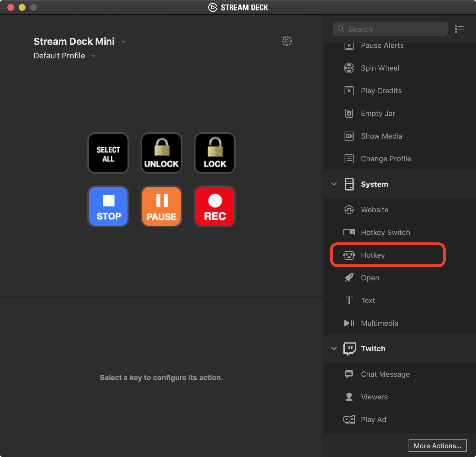476x457 pixels.
Task: Select the Show Media action label
Action: pos(381,136)
